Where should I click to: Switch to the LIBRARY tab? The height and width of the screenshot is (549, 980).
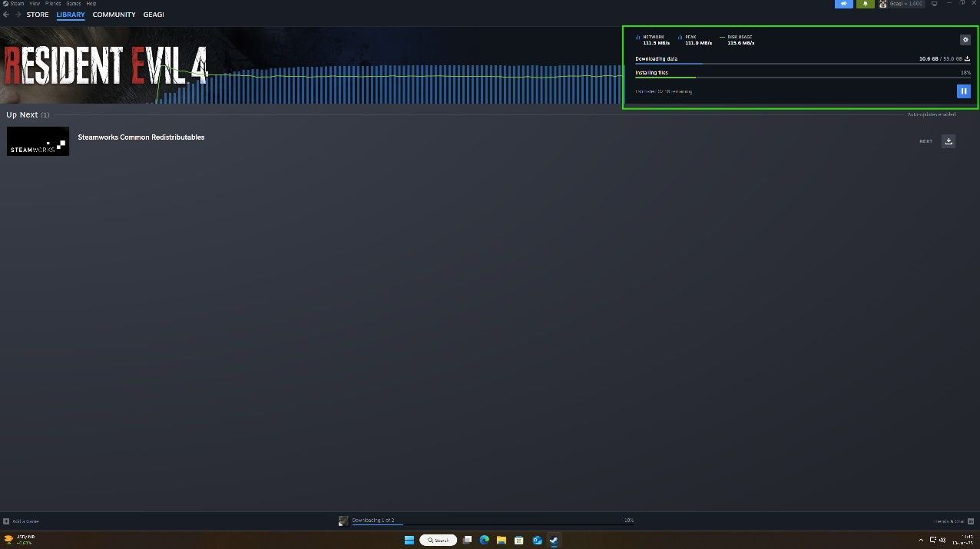pos(71,15)
